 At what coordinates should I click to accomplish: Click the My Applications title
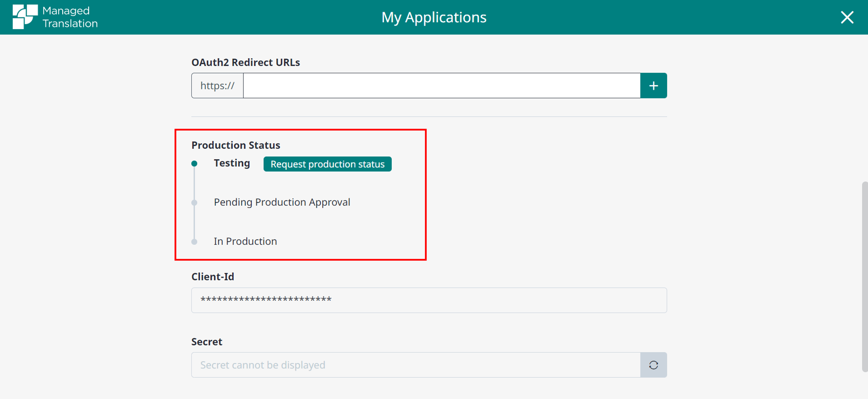point(434,17)
